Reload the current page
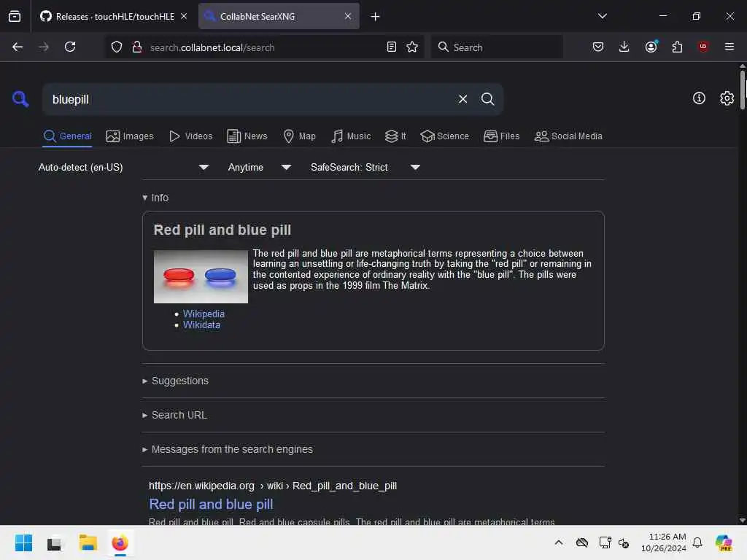The width and height of the screenshot is (747, 560). 70,47
